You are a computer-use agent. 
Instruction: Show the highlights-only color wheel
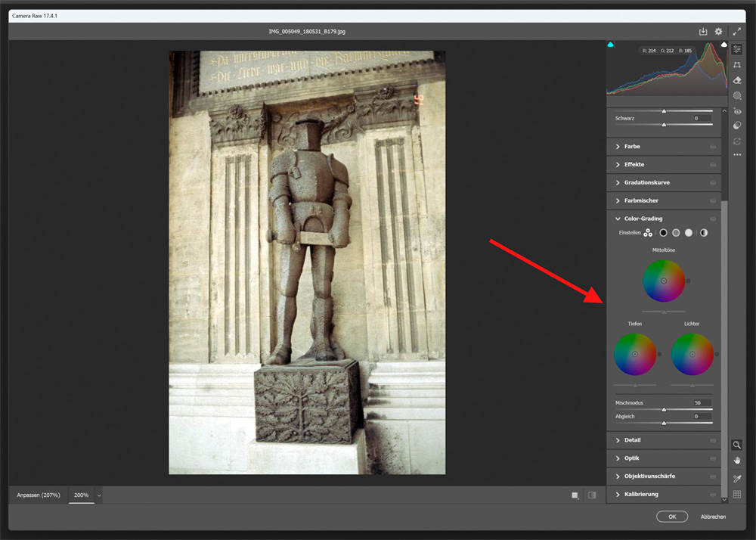pyautogui.click(x=689, y=233)
